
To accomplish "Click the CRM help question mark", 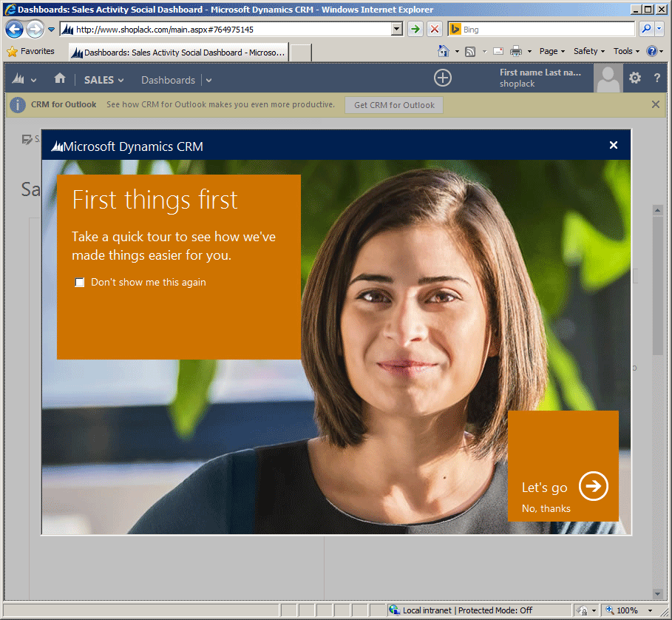I will pyautogui.click(x=657, y=78).
